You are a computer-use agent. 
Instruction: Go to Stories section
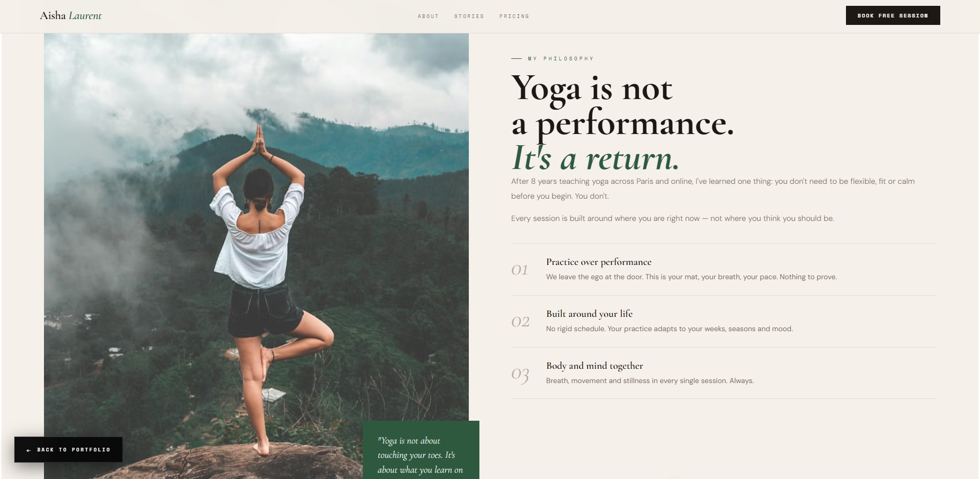(x=469, y=16)
